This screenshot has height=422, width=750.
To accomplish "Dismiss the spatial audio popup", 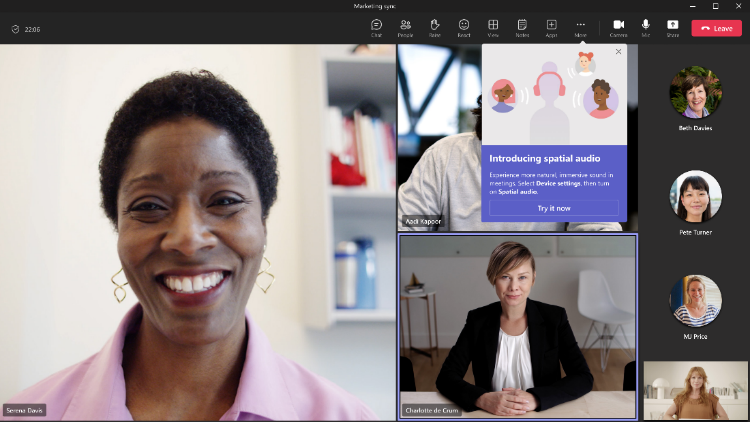I will click(618, 52).
